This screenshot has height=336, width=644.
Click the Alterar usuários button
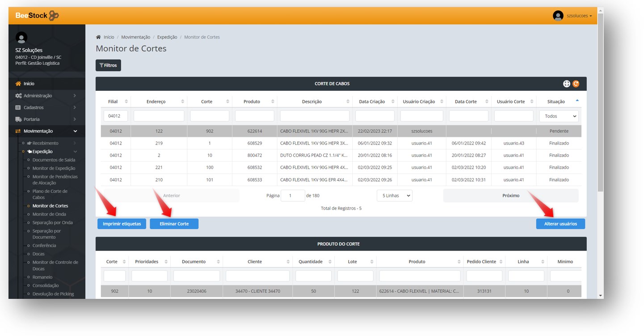pos(560,224)
